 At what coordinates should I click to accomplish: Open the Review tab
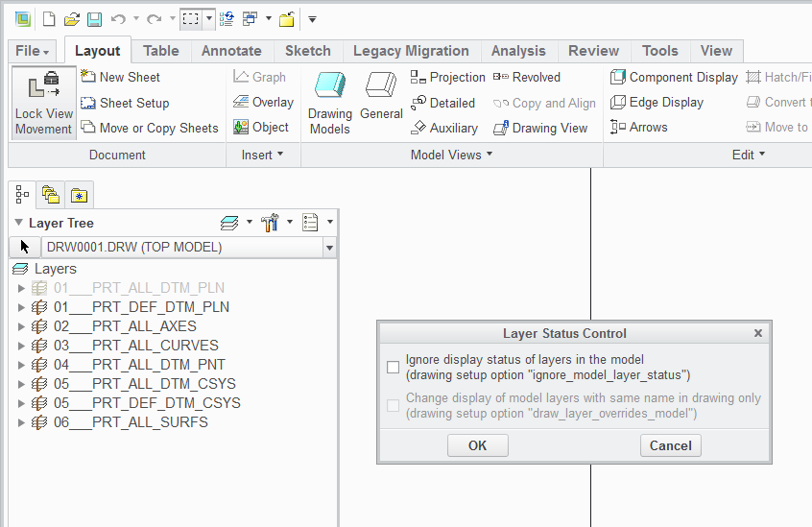pos(593,51)
